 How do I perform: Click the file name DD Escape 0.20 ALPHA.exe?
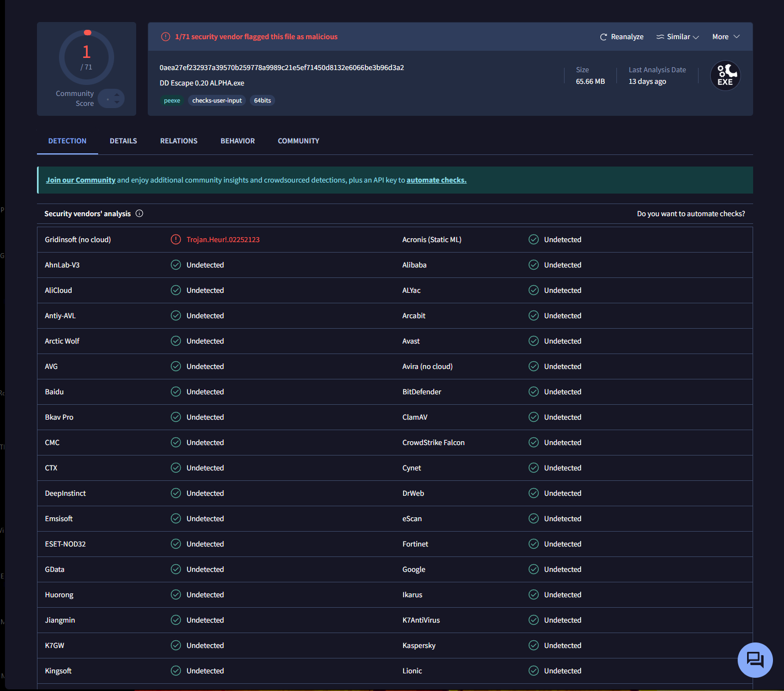[202, 83]
